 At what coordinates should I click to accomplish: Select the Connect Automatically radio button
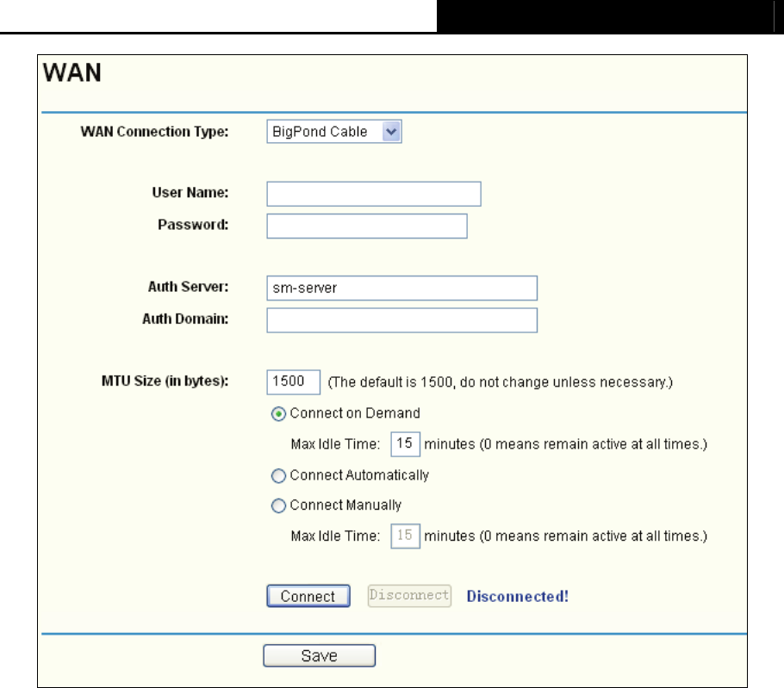tap(278, 475)
